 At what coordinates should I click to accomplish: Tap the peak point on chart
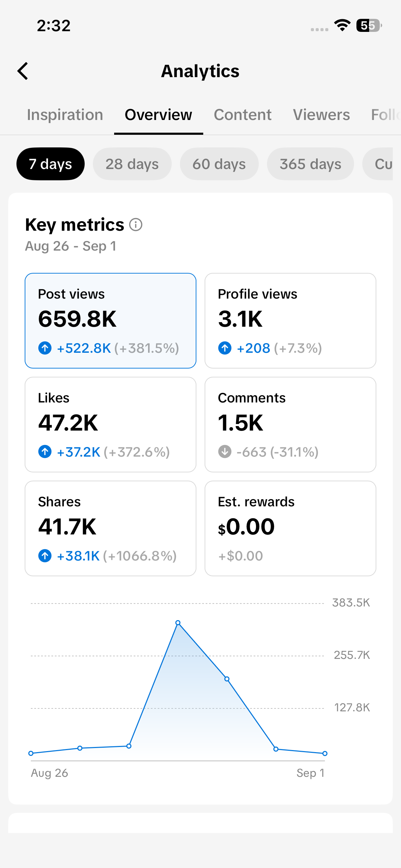click(178, 623)
